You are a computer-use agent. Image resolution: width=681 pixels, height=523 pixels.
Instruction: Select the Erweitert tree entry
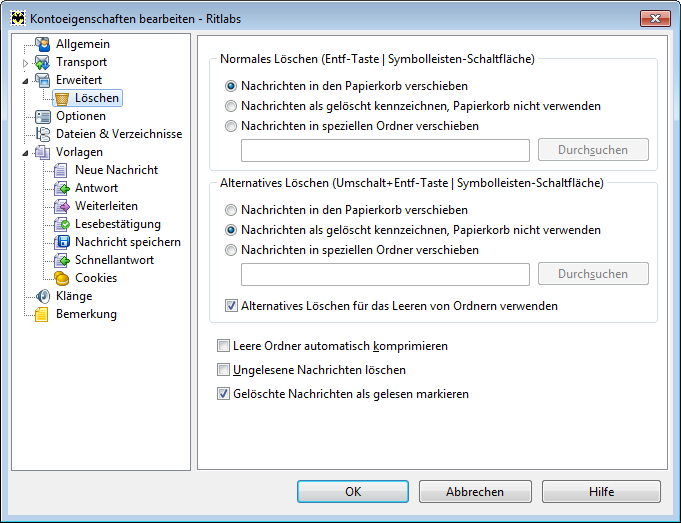[x=79, y=80]
